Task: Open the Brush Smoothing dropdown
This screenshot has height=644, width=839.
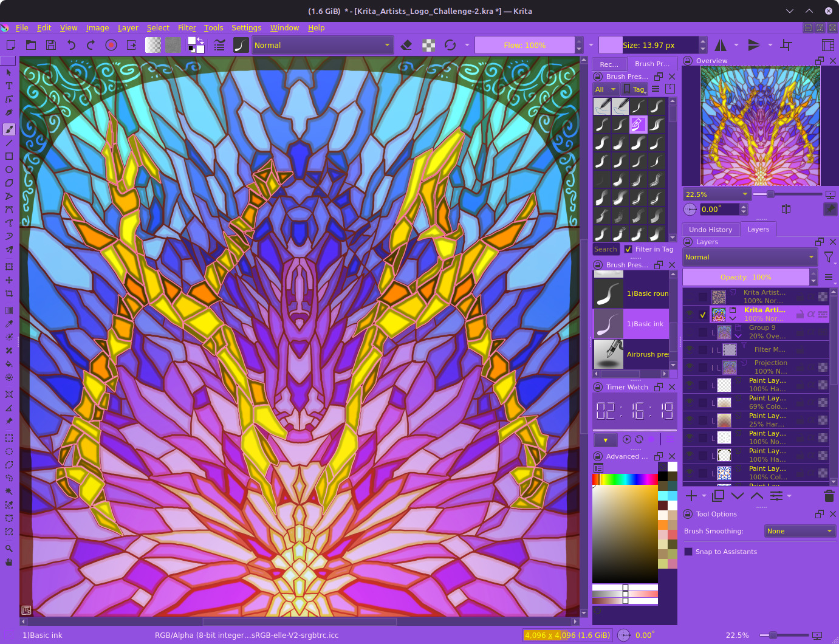Action: 800,531
